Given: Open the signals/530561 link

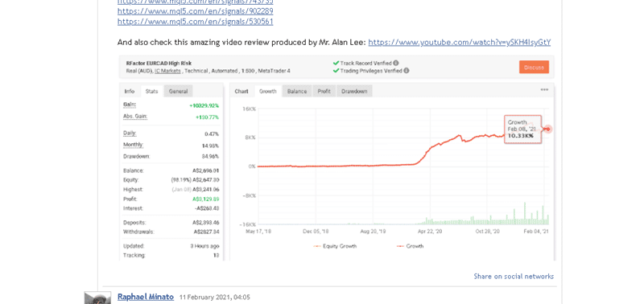Looking at the screenshot, I should (x=195, y=22).
